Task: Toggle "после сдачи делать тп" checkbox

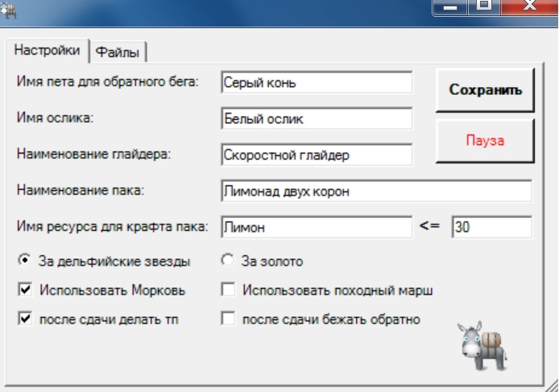Action: click(x=25, y=319)
